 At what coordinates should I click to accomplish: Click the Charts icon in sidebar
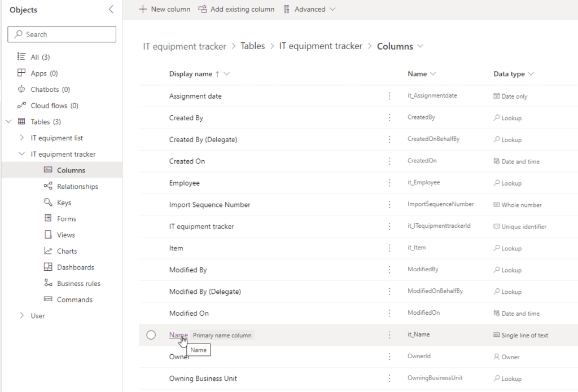48,251
